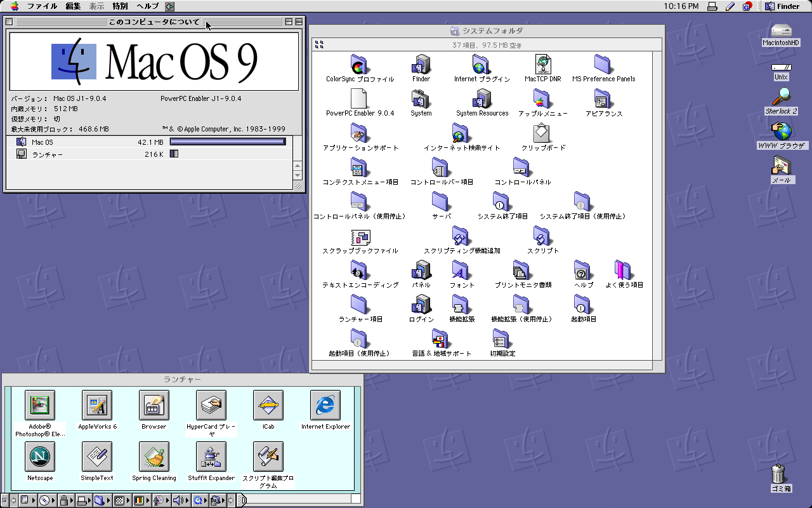Viewport: 812px width, 508px height.
Task: Click the About window scroll up arrow
Action: pos(298,165)
